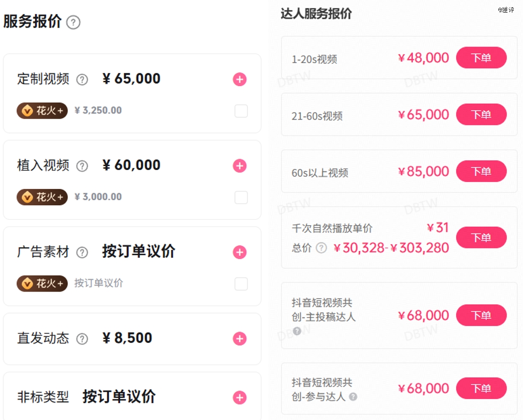This screenshot has height=420, width=523.
Task: Order the 60s以上视频 with 下单
Action: point(481,171)
